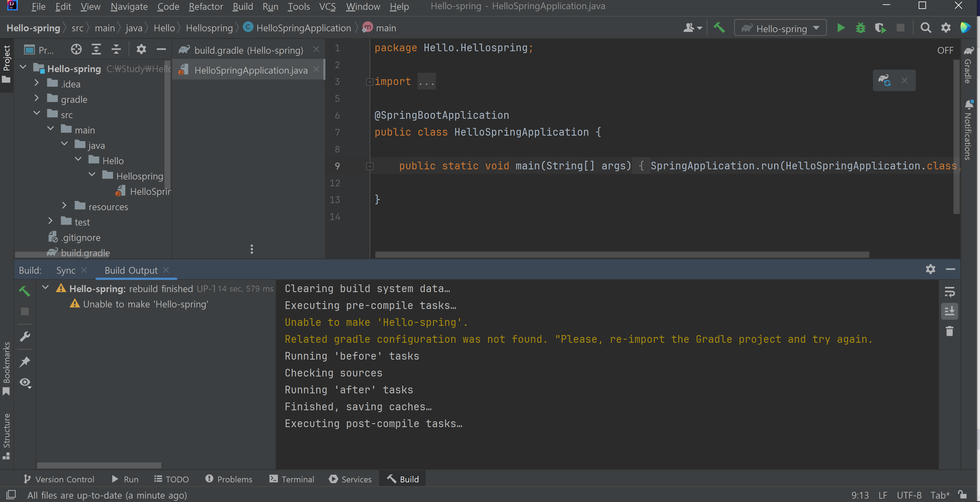
Task: Open IDE settings gear in top toolbar
Action: pos(946,28)
